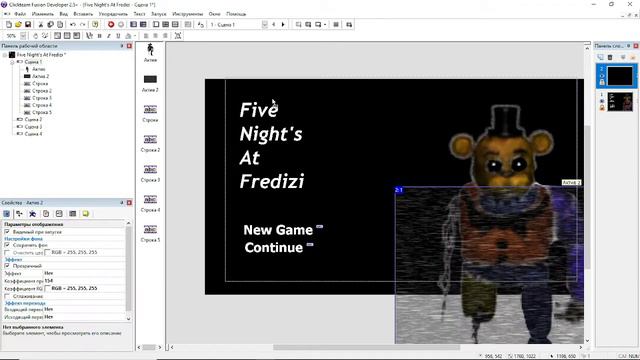Toggle 'Видимый при запуске' checkbox
Viewport: 640px width, 360px height.
(7, 232)
